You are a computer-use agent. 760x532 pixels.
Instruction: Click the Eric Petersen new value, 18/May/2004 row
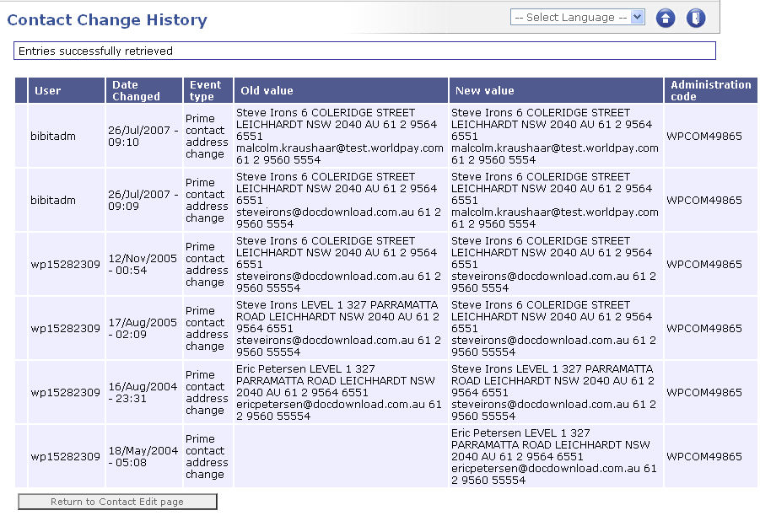click(x=554, y=456)
